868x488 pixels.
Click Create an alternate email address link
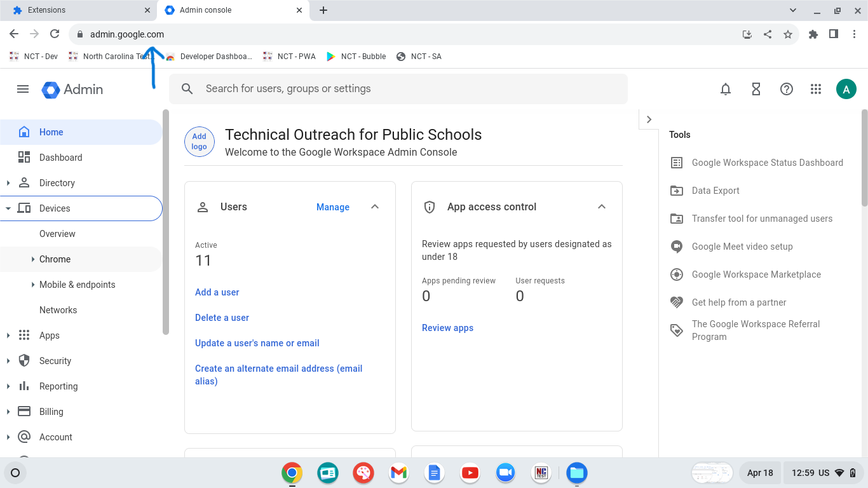click(279, 375)
